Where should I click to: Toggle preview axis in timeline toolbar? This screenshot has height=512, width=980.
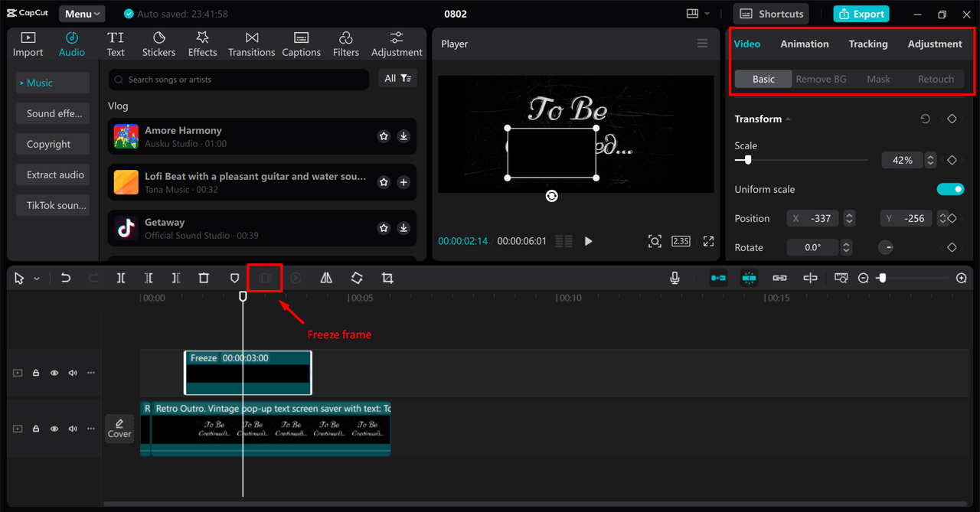pyautogui.click(x=810, y=279)
